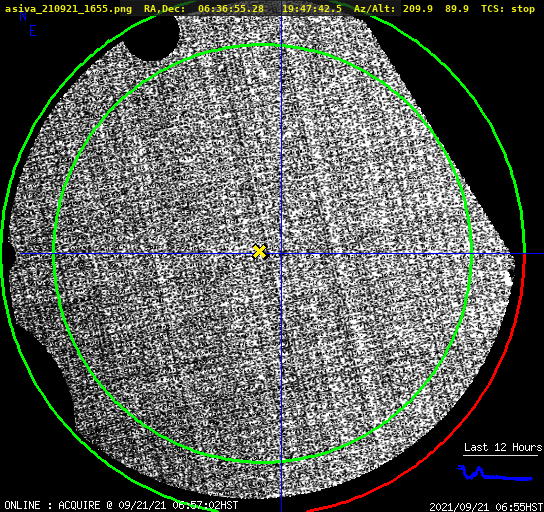Click the blue E east compass label
This screenshot has height=512, width=544.
(33, 31)
